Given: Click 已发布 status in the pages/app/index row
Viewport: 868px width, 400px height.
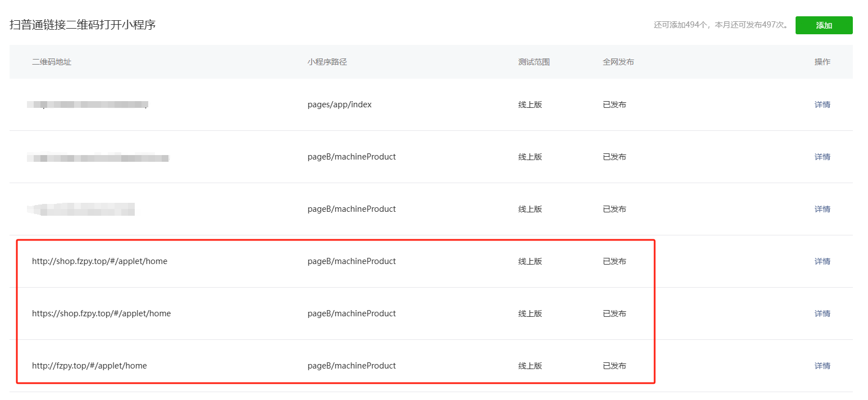Looking at the screenshot, I should pyautogui.click(x=614, y=104).
